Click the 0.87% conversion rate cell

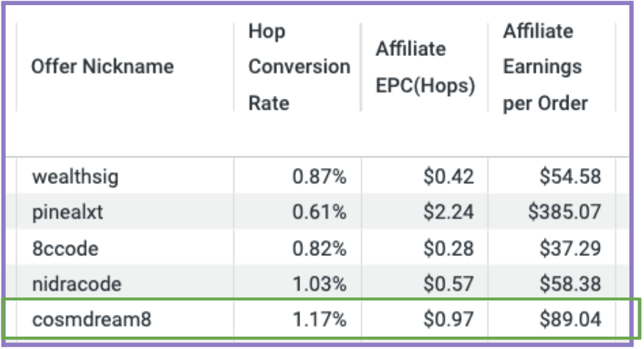[x=319, y=177]
